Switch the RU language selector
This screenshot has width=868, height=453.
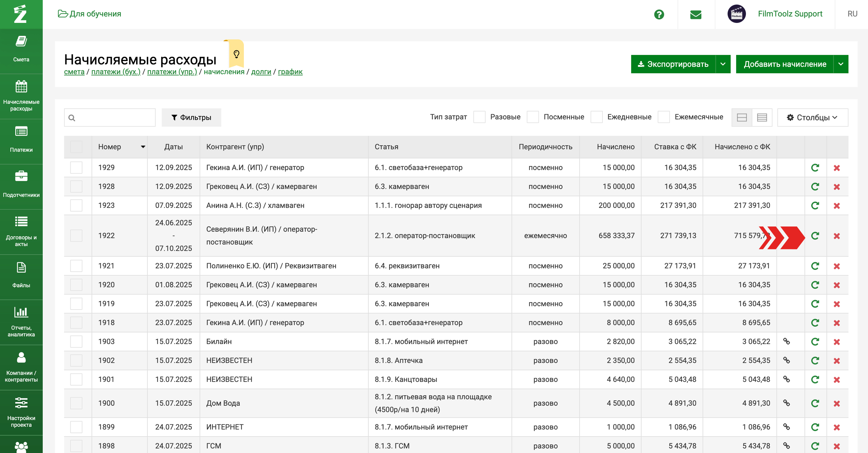[x=852, y=14]
